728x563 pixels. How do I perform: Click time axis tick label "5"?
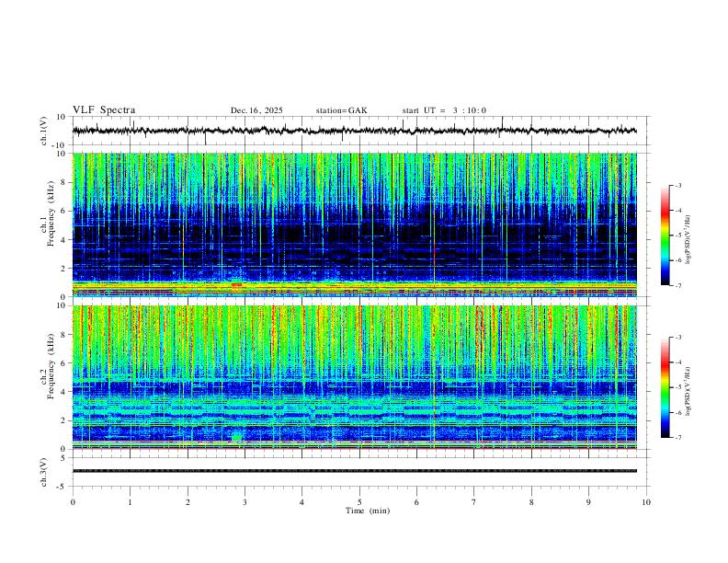tap(359, 502)
